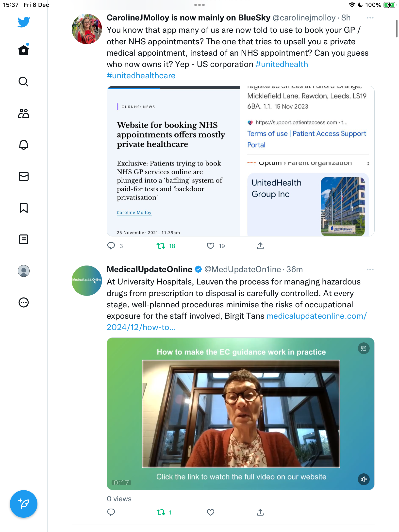Open the Lists icon in sidebar
The height and width of the screenshot is (532, 399).
point(24,239)
